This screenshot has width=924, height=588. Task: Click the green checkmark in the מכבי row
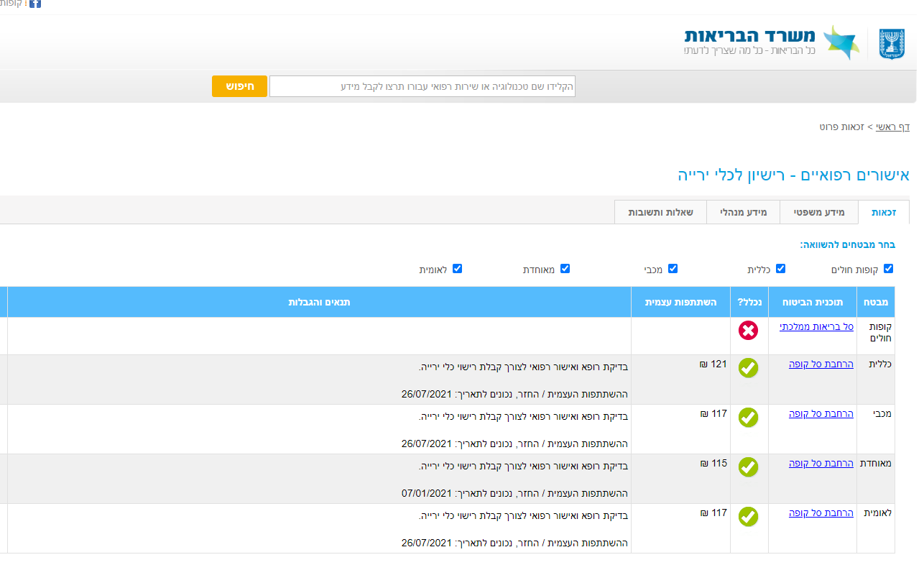tap(749, 418)
